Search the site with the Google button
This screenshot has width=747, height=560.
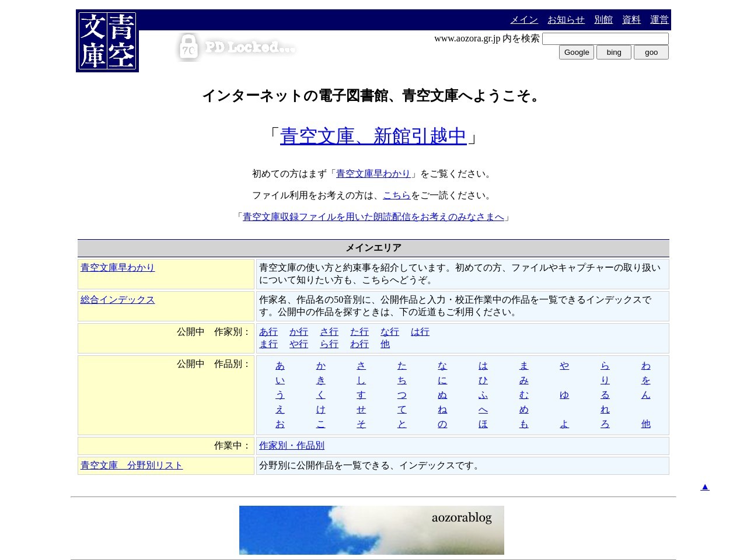pyautogui.click(x=577, y=52)
